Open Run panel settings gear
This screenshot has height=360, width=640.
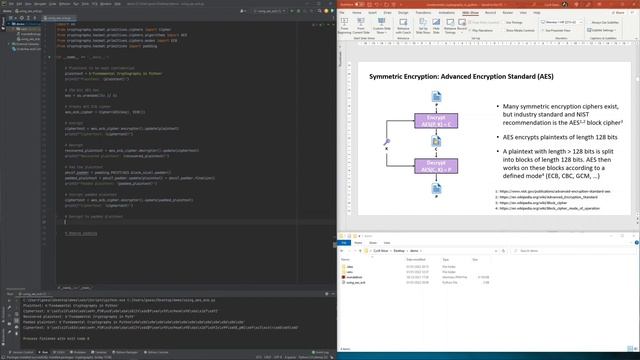327,294
